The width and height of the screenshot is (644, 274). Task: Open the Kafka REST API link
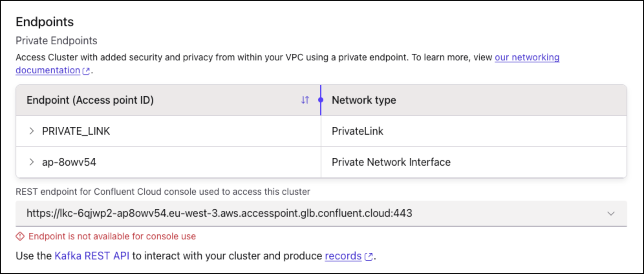click(92, 256)
